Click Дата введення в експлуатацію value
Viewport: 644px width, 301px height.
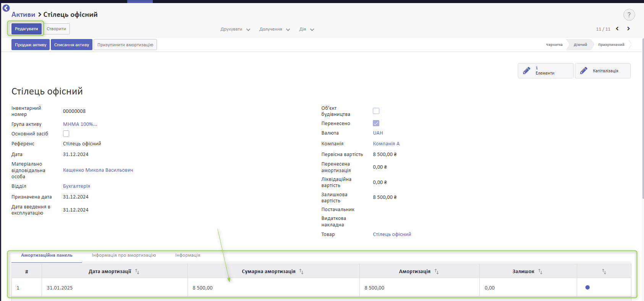click(x=76, y=210)
